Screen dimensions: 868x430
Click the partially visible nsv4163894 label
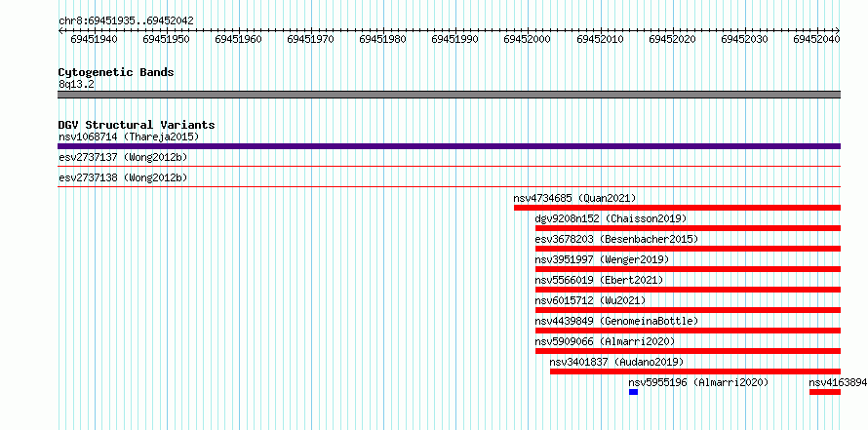[x=838, y=382]
